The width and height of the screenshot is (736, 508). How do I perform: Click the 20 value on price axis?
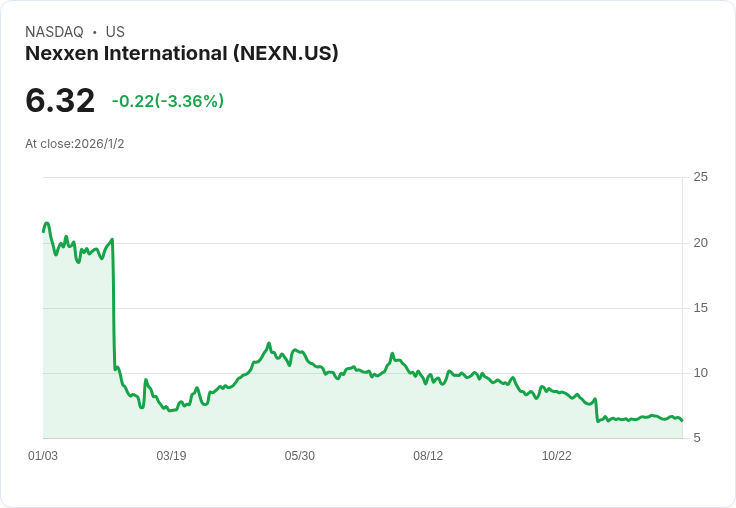pos(700,243)
